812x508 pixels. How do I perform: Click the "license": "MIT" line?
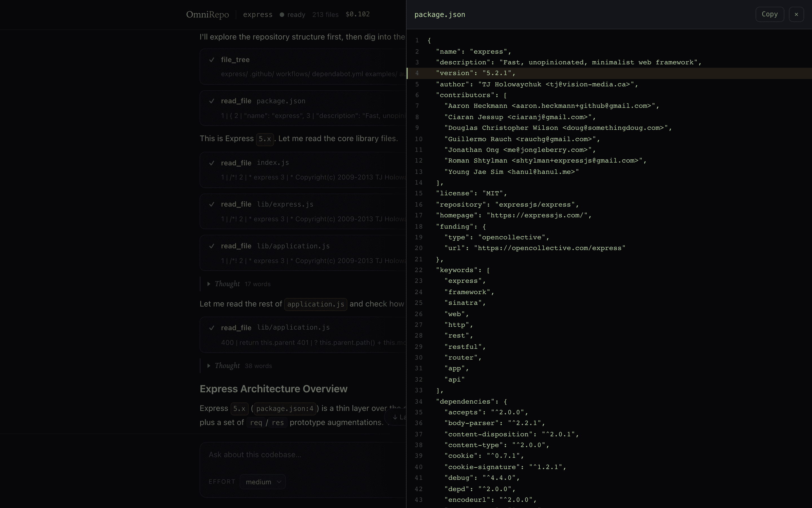pyautogui.click(x=609, y=194)
